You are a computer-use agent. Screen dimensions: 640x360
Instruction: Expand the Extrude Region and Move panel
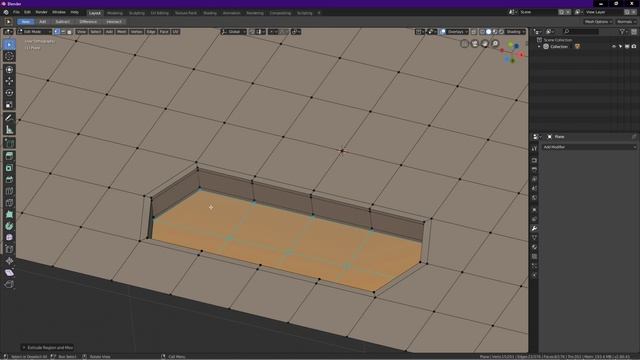[x=48, y=347]
